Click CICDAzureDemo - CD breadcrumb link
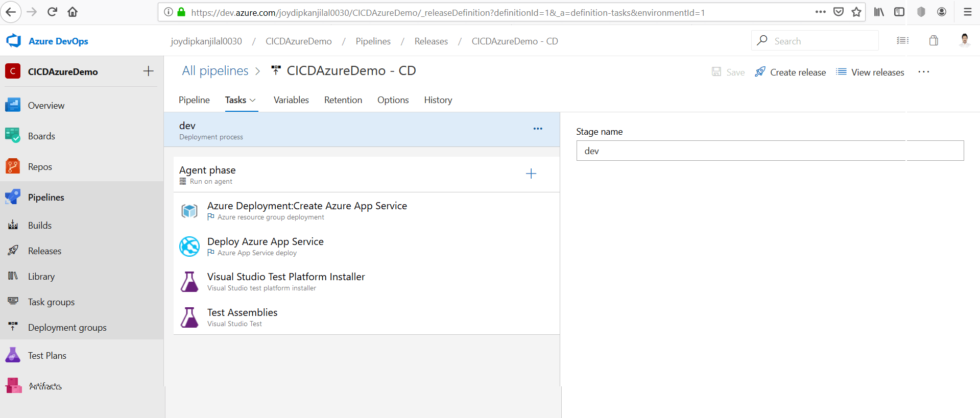980x418 pixels. tap(515, 41)
